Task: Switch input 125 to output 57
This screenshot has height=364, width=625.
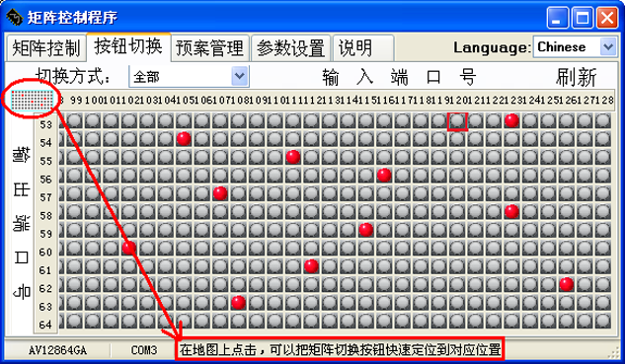Action: (x=548, y=193)
